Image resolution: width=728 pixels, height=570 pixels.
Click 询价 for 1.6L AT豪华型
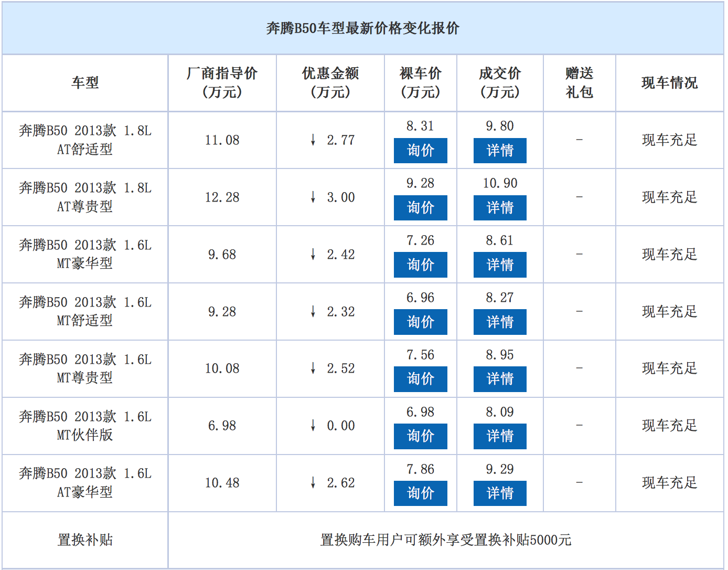420,493
